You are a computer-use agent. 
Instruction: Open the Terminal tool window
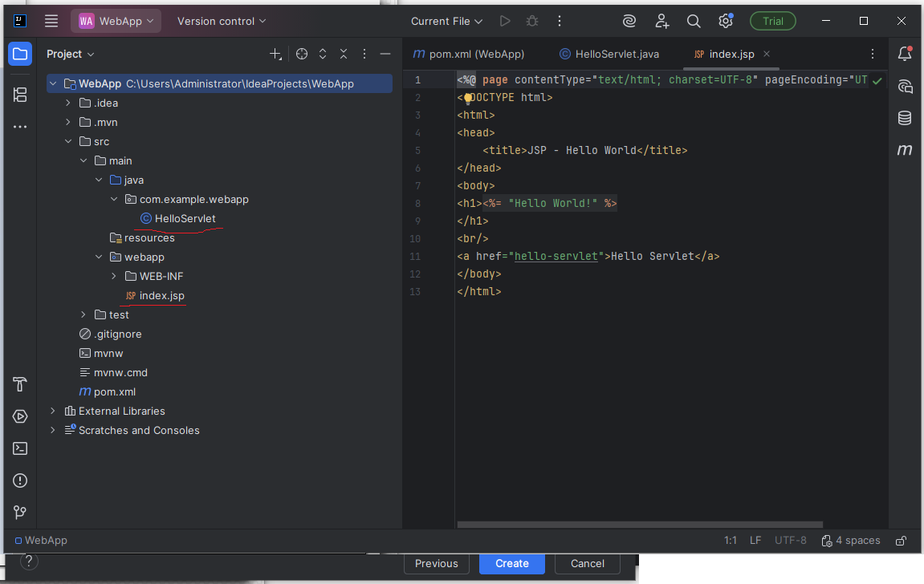(x=20, y=448)
